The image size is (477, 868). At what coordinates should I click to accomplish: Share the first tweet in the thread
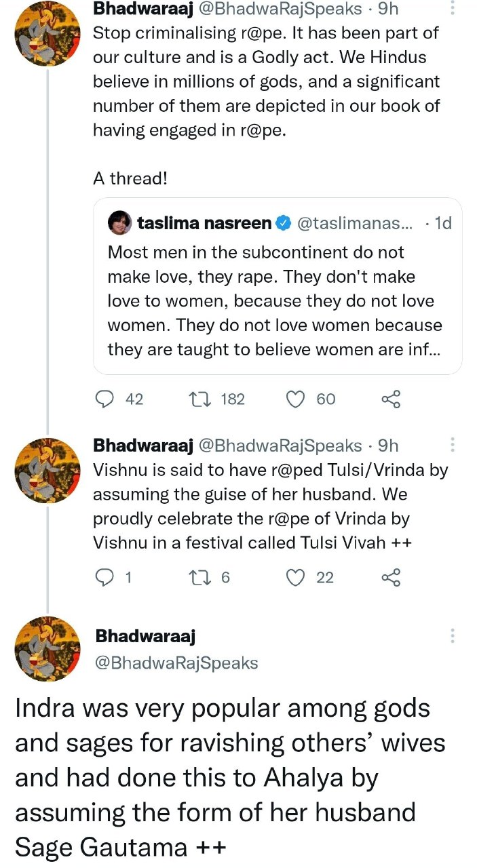[x=392, y=399]
